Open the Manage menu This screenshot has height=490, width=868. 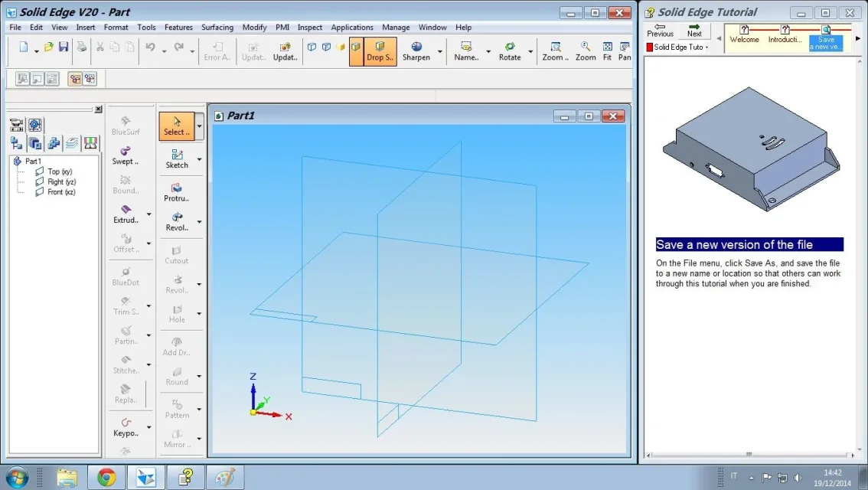tap(396, 27)
